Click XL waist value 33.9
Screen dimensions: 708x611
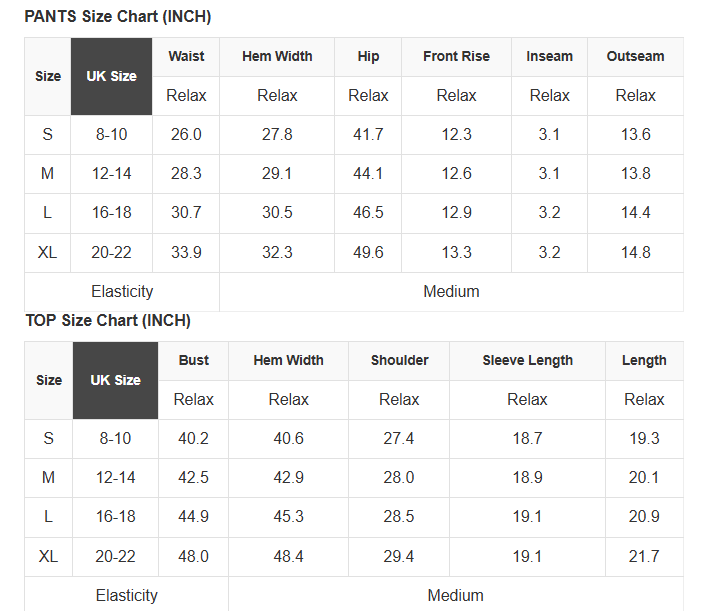pos(186,252)
